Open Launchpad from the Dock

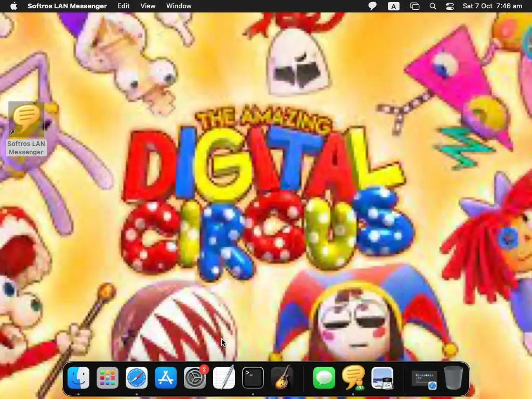[x=108, y=378]
